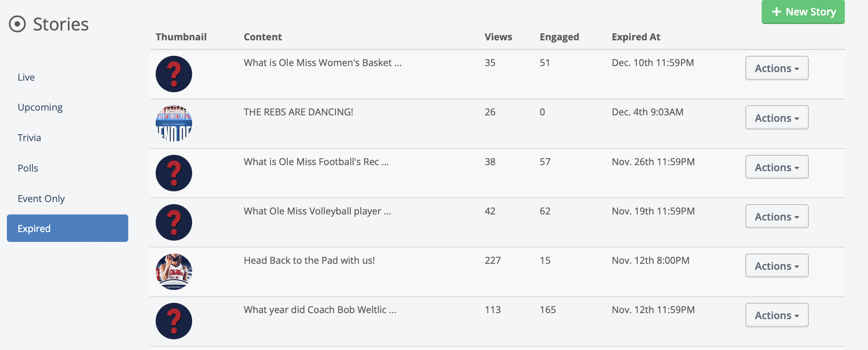Open Actions dropdown for Coach Bob Weltlich story

pos(777,315)
